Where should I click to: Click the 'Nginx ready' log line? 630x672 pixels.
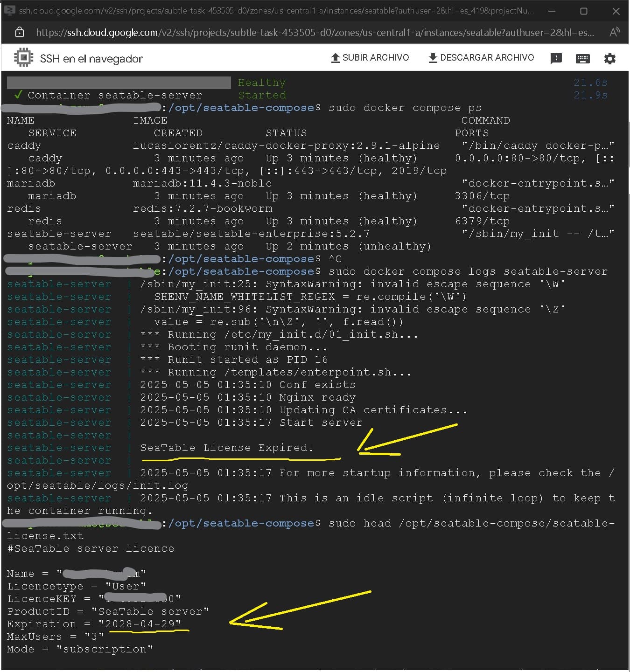pos(317,397)
